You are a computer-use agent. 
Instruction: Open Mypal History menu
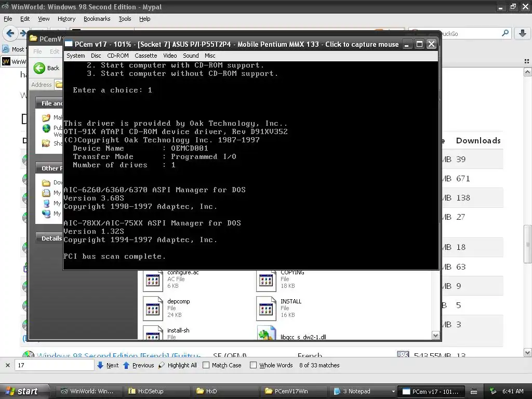click(x=66, y=19)
